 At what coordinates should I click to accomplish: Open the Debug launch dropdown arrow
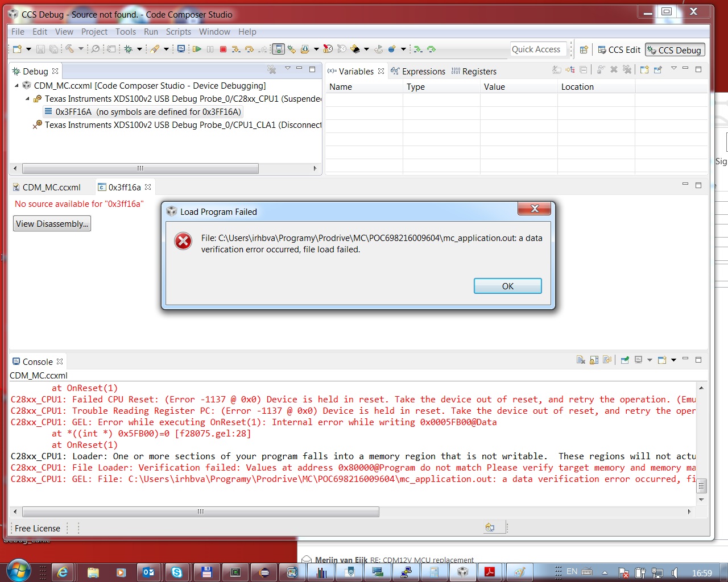pos(139,49)
